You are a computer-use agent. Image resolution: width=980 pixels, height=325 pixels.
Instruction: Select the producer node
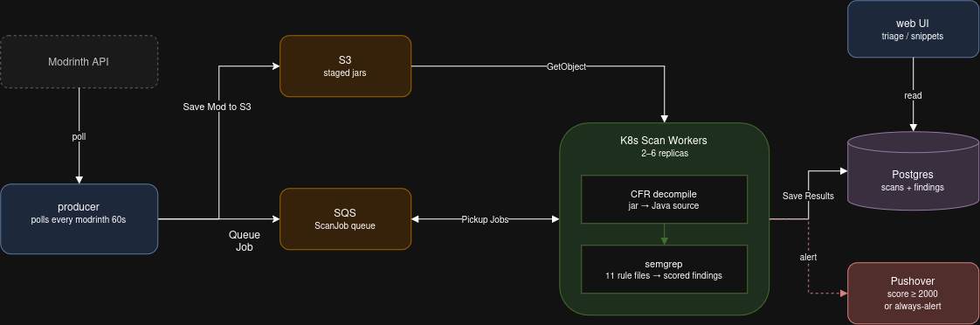[79, 218]
